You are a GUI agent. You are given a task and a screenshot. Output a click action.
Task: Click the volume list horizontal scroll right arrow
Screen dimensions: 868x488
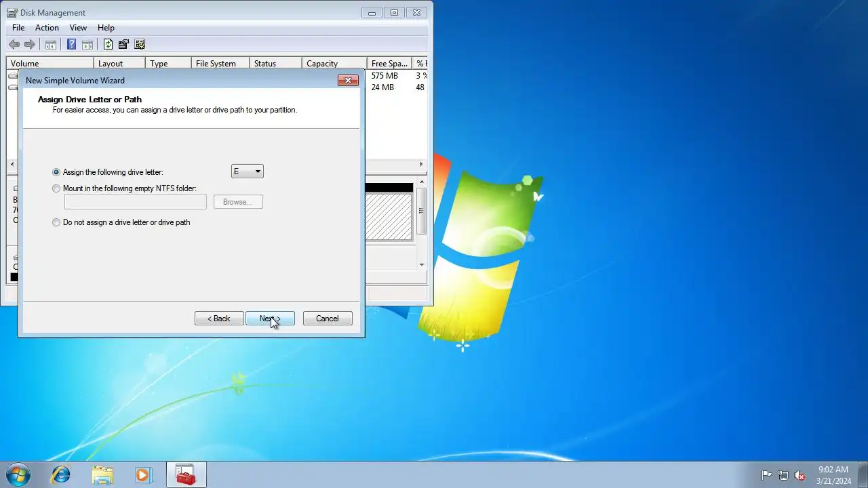421,164
